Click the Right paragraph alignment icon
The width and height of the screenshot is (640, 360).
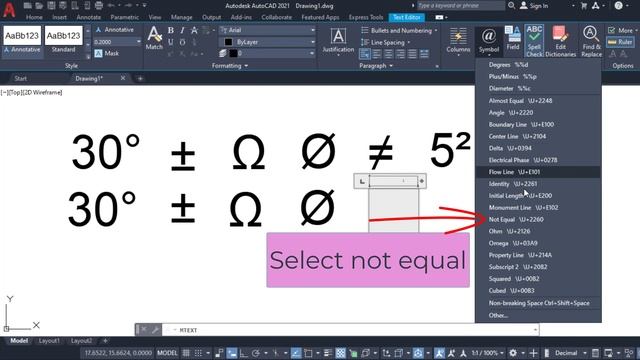(400, 54)
